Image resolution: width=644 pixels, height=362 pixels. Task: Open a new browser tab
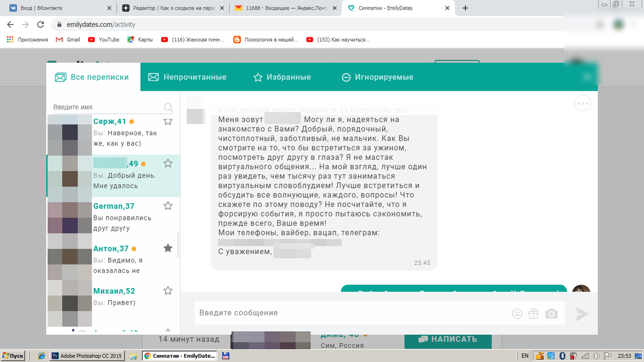465,8
